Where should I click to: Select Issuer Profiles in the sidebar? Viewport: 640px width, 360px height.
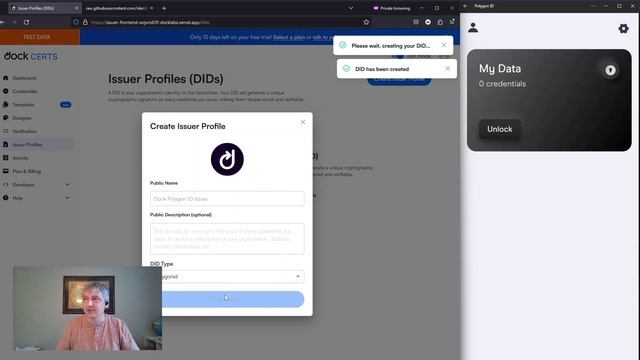(x=27, y=144)
